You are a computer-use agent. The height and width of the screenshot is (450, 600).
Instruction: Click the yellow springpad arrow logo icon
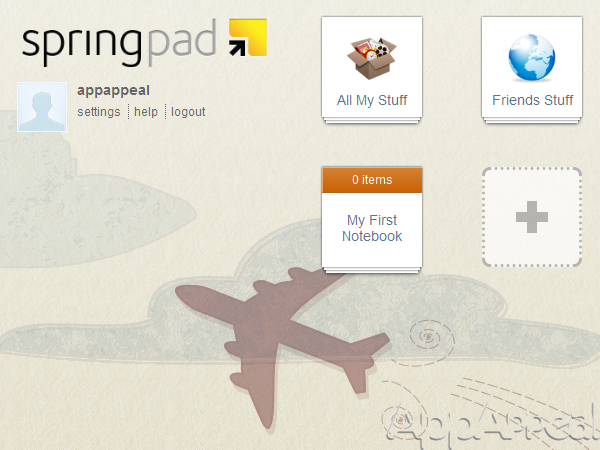point(248,38)
